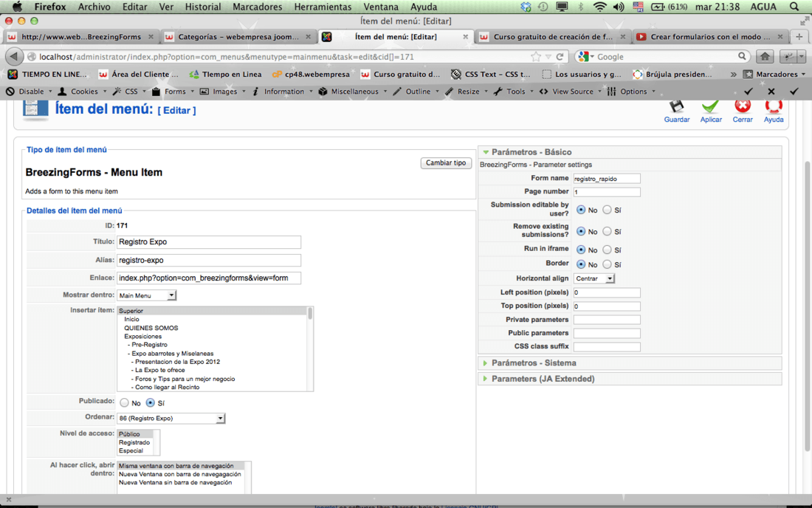Set Run in iframe to No
The height and width of the screenshot is (508, 812).
coord(581,250)
